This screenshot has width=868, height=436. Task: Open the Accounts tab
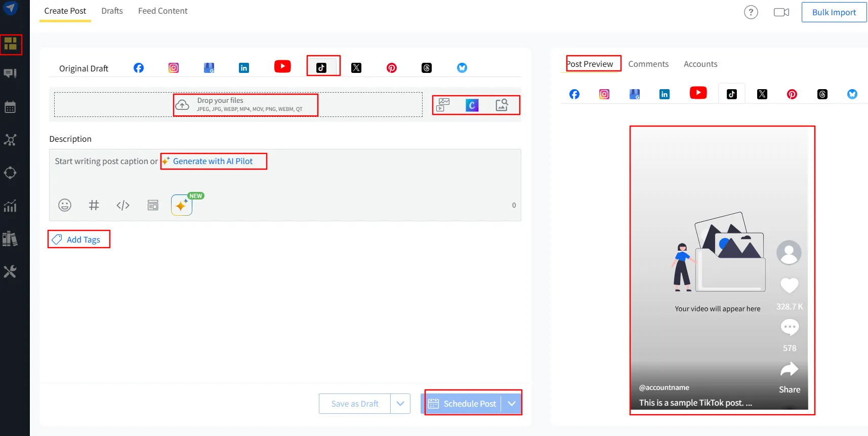coord(700,64)
